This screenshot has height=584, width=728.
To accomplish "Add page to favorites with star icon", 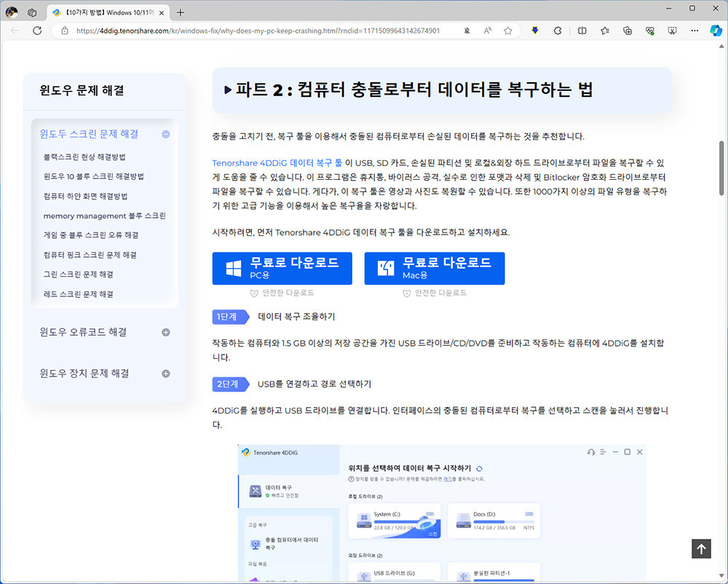I will pos(508,31).
